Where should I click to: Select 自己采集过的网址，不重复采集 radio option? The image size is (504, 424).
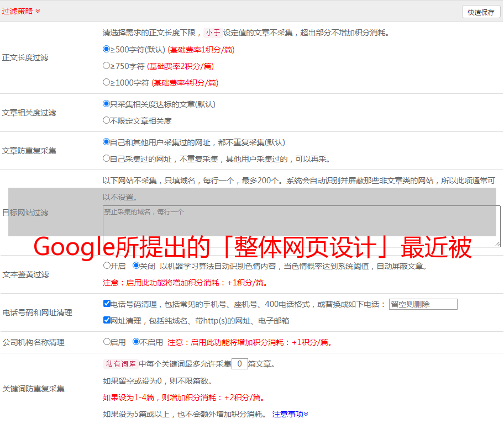click(x=107, y=158)
